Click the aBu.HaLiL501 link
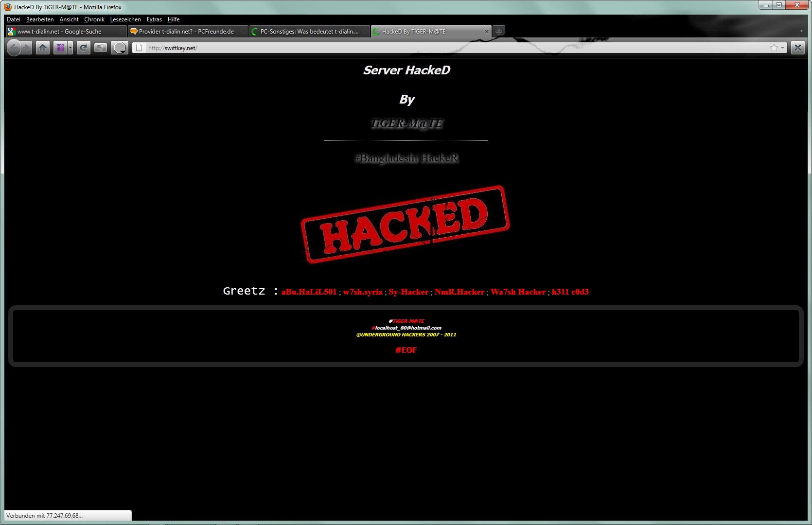Viewport: 812px width, 525px height. point(309,292)
